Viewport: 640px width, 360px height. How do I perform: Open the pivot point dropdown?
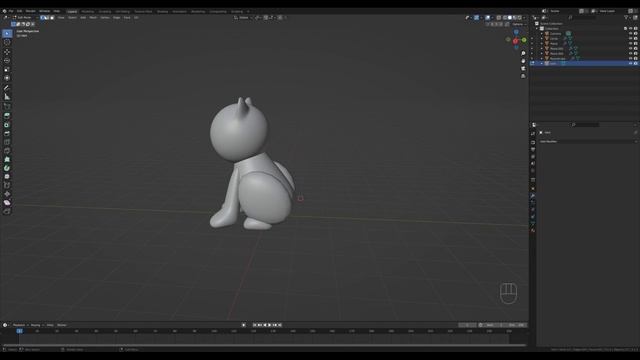click(x=258, y=18)
